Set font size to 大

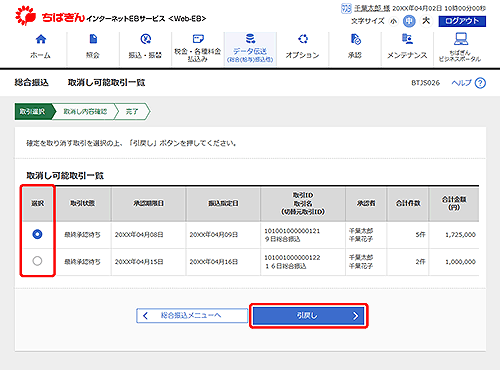click(426, 21)
